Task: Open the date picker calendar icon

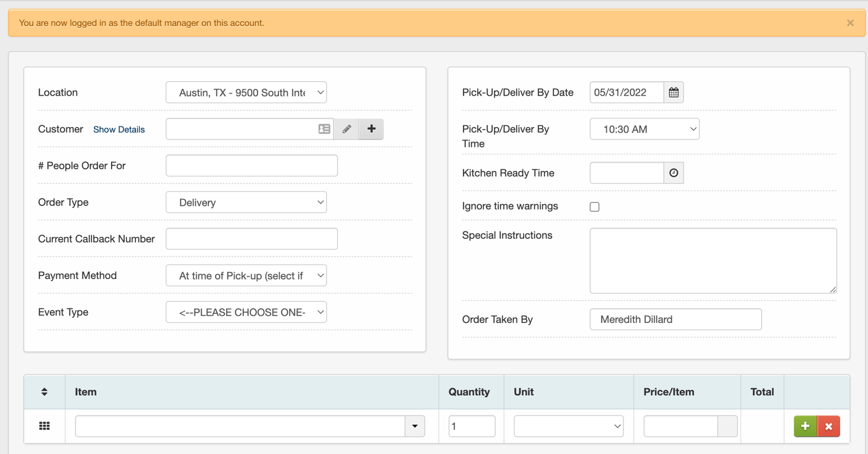Action: pos(673,93)
